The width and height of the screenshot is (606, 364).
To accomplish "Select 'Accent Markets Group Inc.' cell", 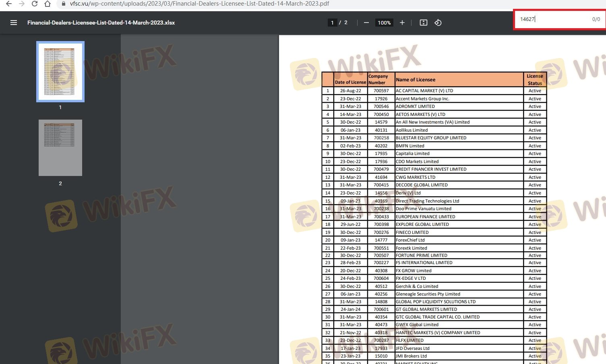I will pyautogui.click(x=459, y=99).
